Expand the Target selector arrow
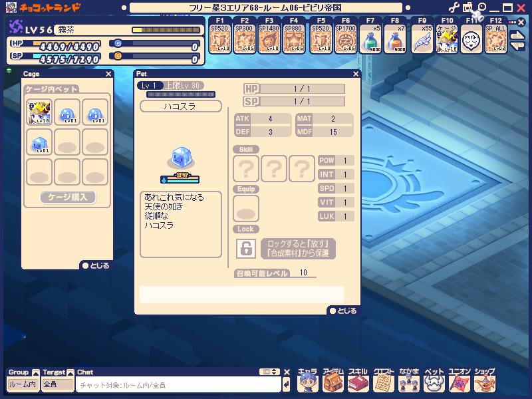 70,372
